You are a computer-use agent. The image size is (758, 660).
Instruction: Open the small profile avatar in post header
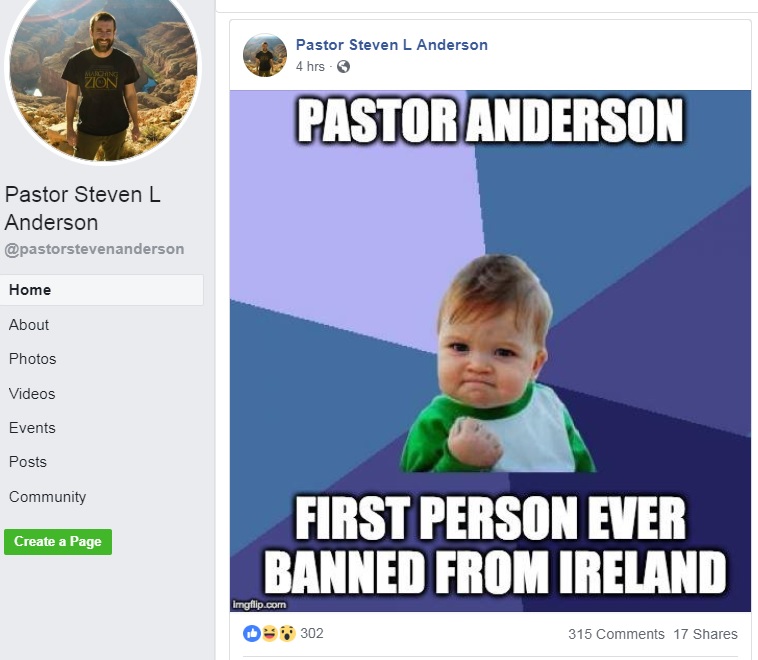click(x=264, y=55)
